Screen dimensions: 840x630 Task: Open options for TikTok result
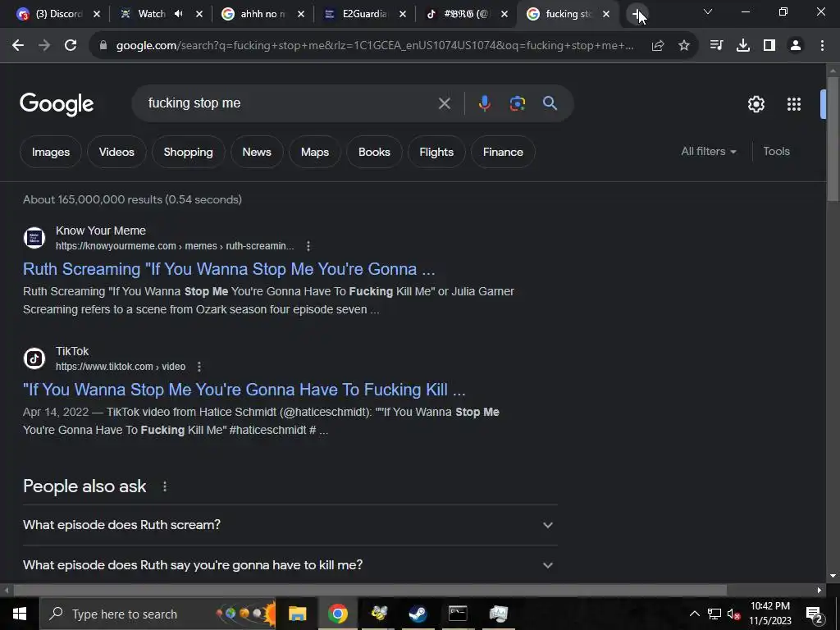click(199, 367)
